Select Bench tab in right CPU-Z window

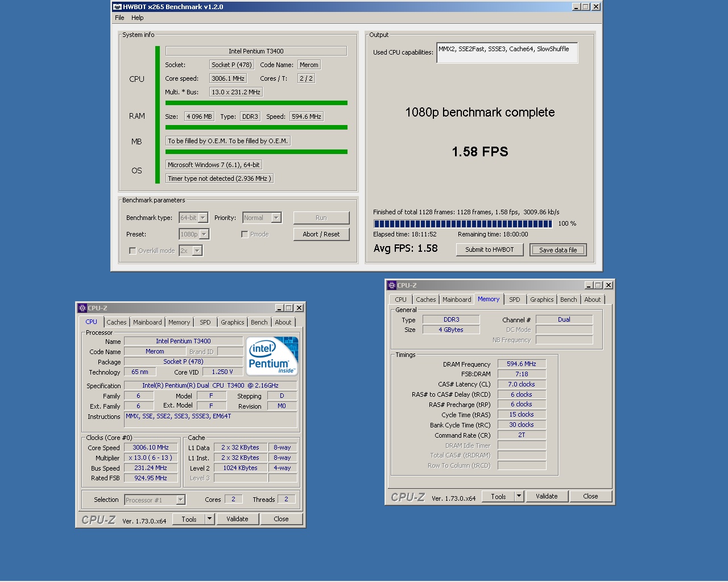[x=569, y=300]
